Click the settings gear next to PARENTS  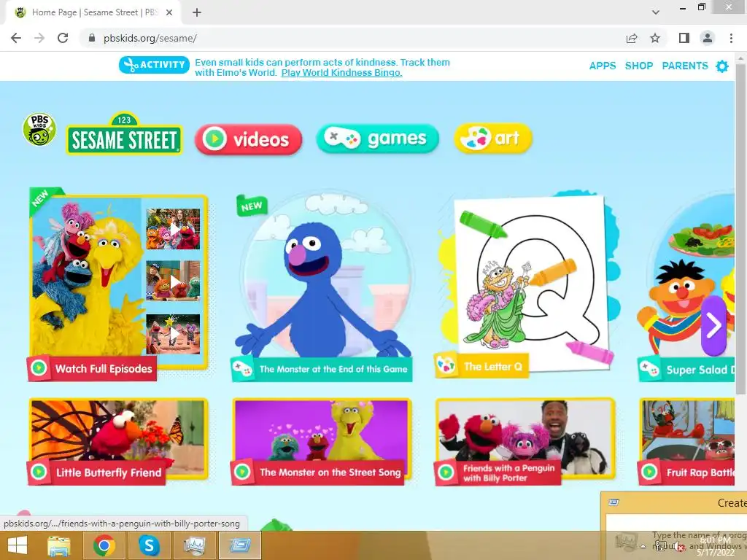722,66
